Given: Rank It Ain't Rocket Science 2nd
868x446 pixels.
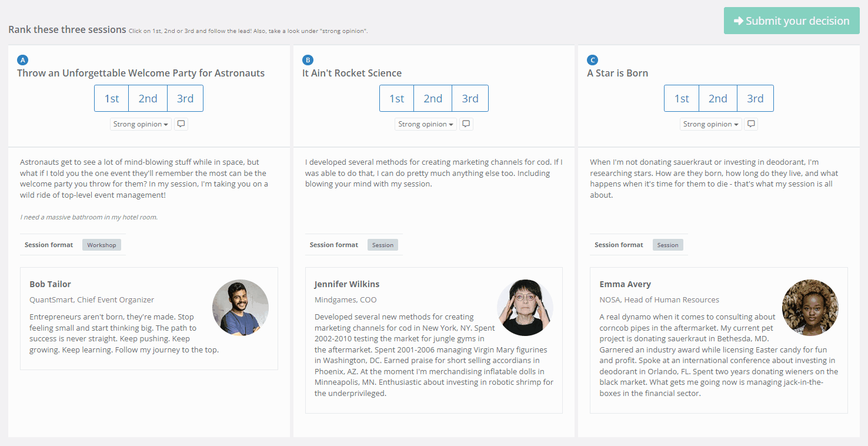Looking at the screenshot, I should coord(433,98).
